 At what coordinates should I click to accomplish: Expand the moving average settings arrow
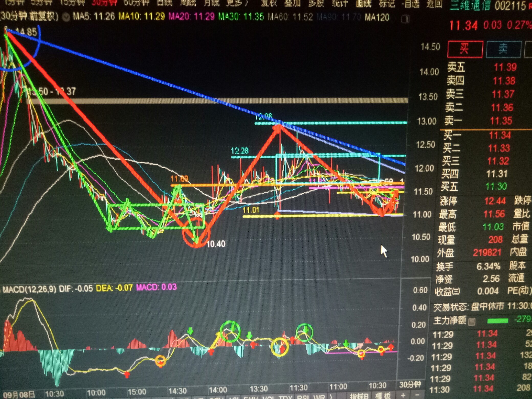coord(66,17)
